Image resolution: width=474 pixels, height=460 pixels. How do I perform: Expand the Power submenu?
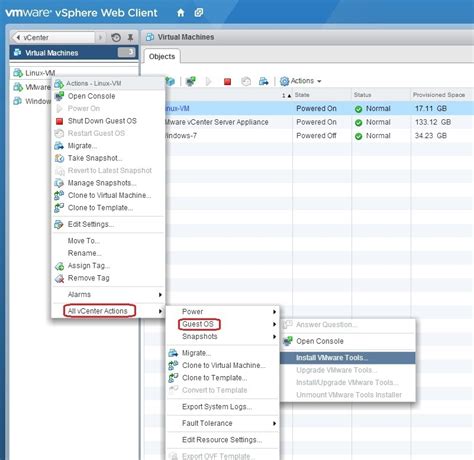tap(223, 312)
